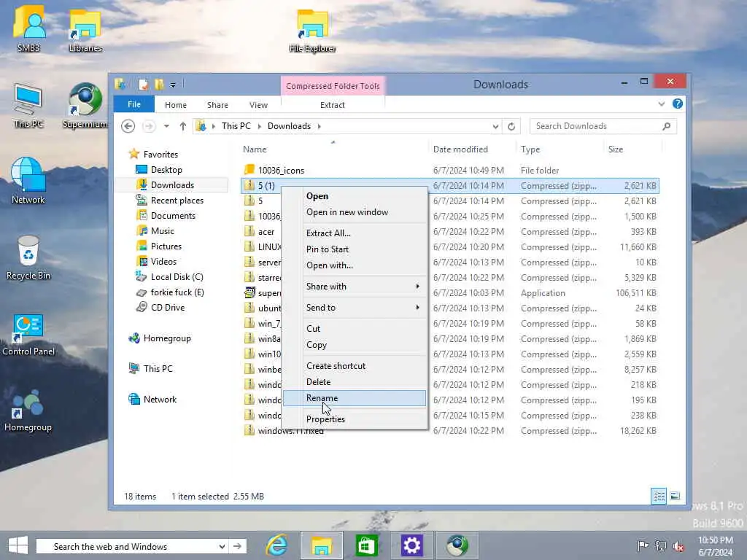Click the arrow after Downloads in address bar

pyautogui.click(x=320, y=126)
